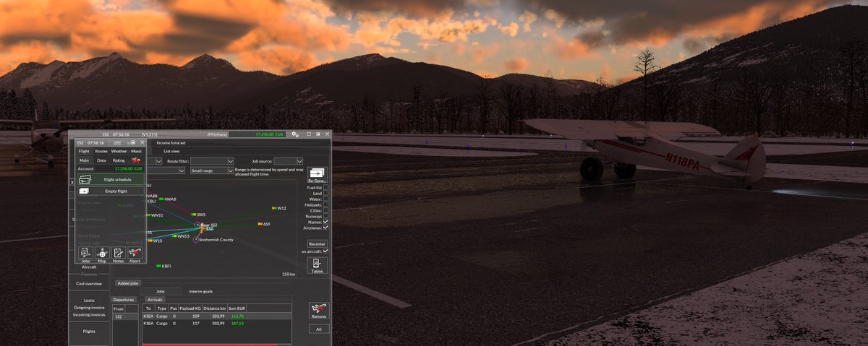868x346 pixels.
Task: Open settings gears icon in JPFlyAway title bar
Action: tap(295, 134)
